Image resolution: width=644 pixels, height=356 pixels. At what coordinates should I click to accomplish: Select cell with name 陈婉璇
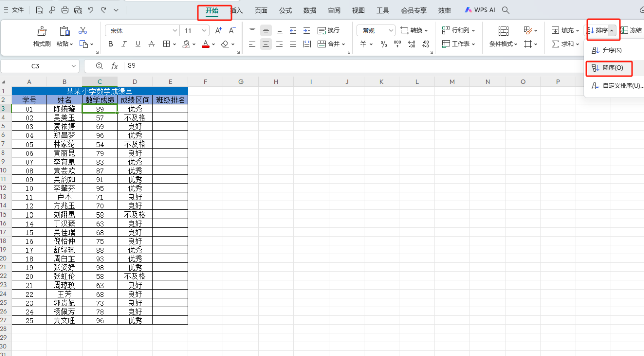tap(64, 109)
